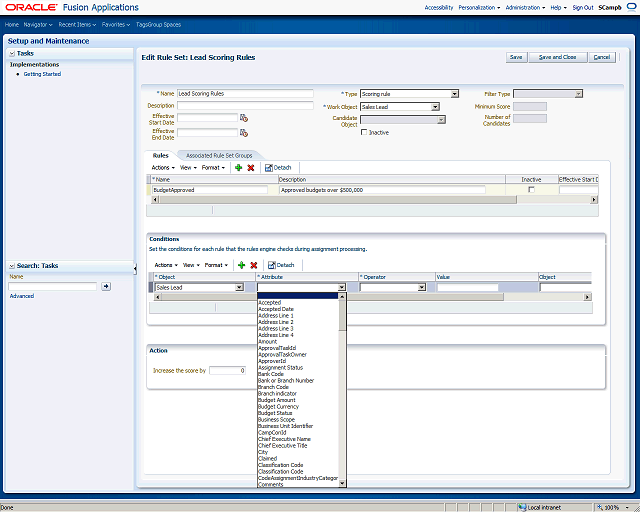Open the Type dropdown
This screenshot has height=512, width=640.
455,94
